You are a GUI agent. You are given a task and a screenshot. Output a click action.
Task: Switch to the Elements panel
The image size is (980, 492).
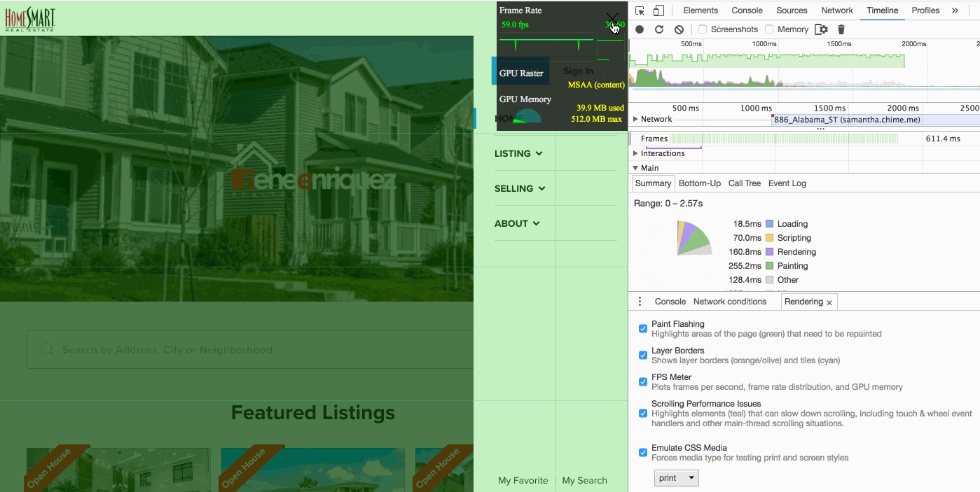[x=701, y=10]
